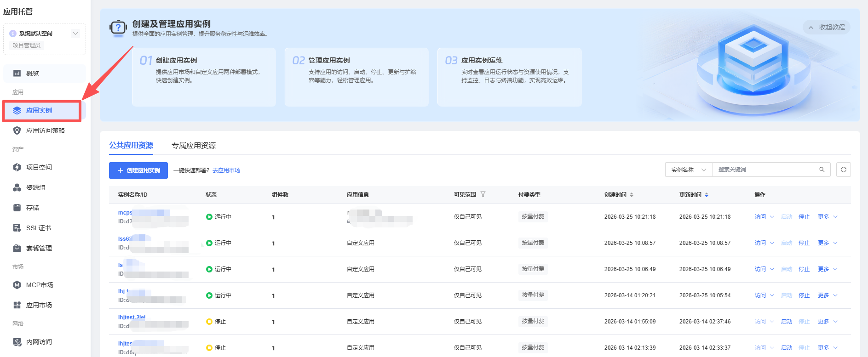Open 应用访问策略 shield icon item
The height and width of the screenshot is (357, 868).
point(17,130)
